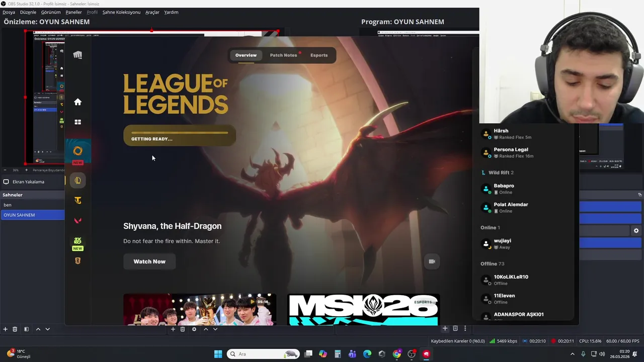Click the Getting Ready progress button
This screenshot has height=362, width=644.
[x=180, y=136]
